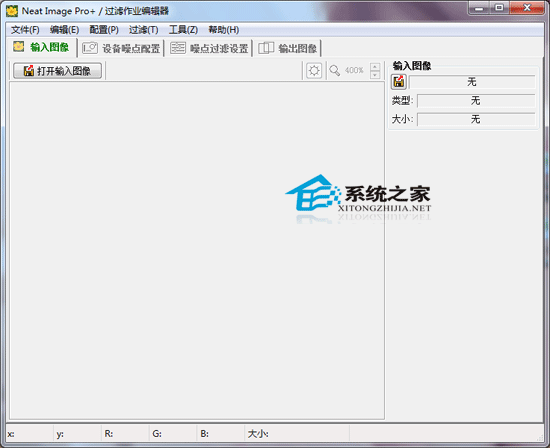Screen dimensions: 550x448
Task: Switch to the 输出图像 tab
Action: [288, 48]
